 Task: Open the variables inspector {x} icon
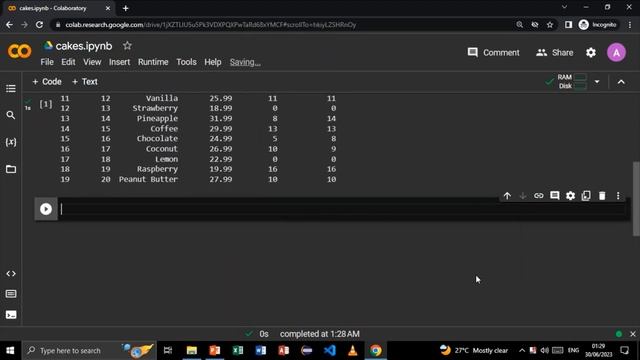click(11, 142)
